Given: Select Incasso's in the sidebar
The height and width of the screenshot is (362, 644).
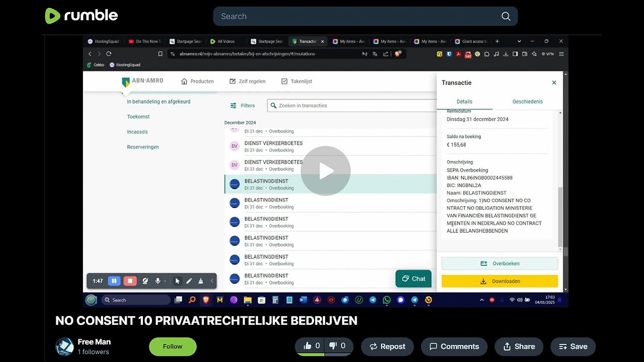Looking at the screenshot, I should click(137, 132).
